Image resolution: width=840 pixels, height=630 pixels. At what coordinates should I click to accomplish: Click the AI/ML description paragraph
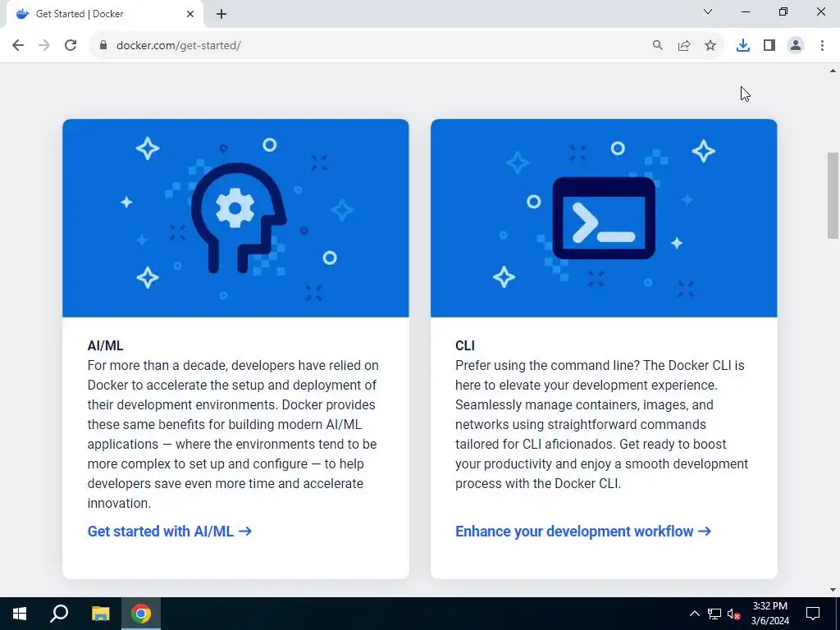pyautogui.click(x=234, y=434)
